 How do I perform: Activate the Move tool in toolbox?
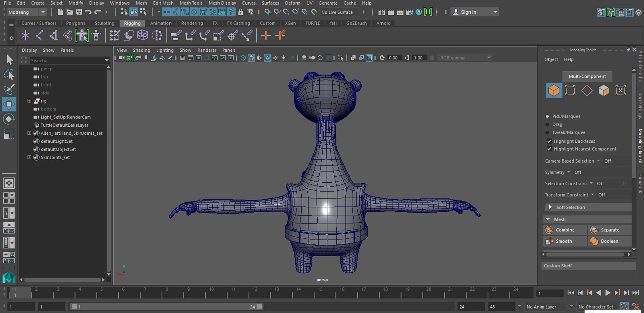point(9,104)
